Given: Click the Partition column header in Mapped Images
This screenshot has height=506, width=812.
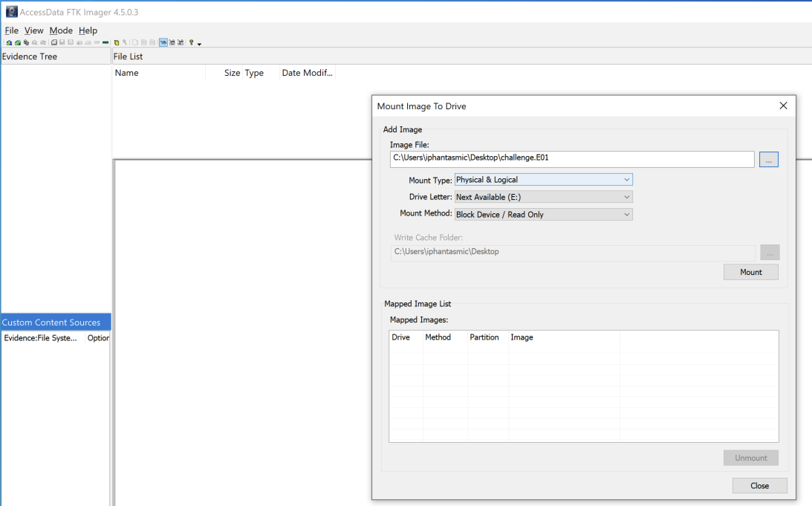Looking at the screenshot, I should click(488, 337).
